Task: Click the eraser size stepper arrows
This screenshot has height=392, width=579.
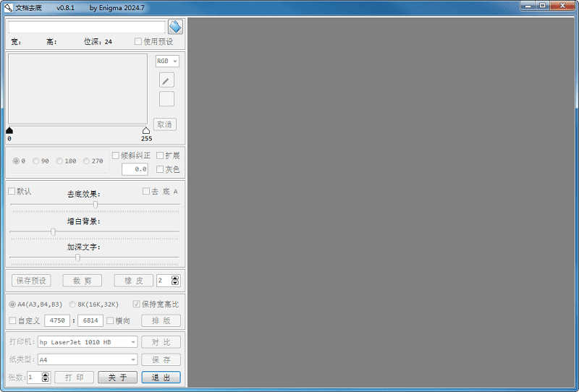Action: (175, 281)
